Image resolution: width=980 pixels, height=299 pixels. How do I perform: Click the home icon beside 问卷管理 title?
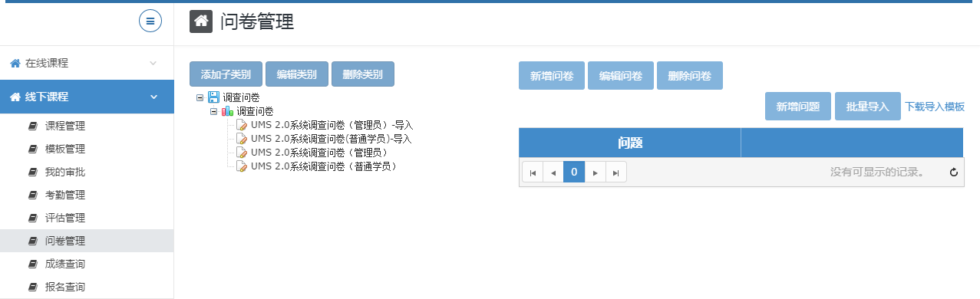[201, 21]
